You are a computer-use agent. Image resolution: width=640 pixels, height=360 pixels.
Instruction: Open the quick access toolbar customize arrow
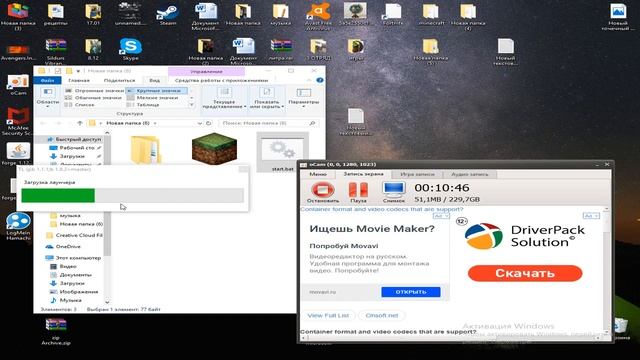point(78,71)
